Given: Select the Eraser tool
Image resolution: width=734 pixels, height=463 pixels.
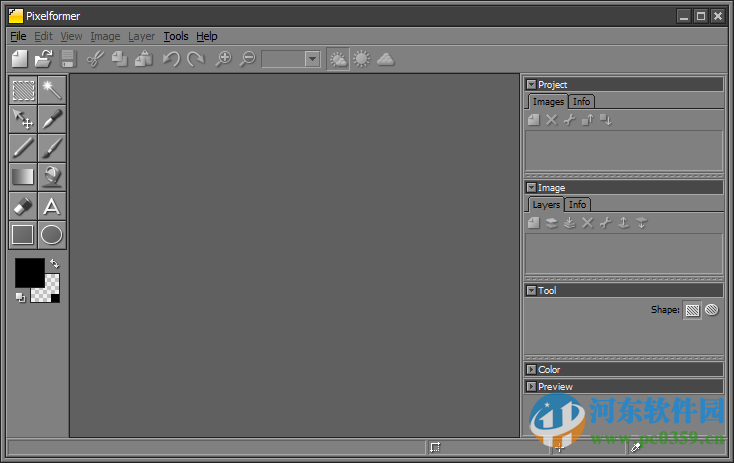Looking at the screenshot, I should 23,206.
